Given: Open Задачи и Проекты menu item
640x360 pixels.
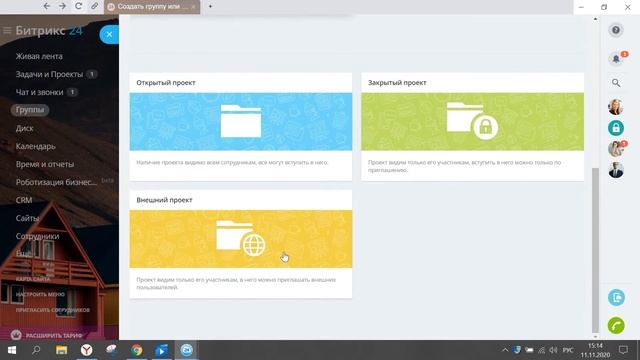Looking at the screenshot, I should (x=49, y=74).
